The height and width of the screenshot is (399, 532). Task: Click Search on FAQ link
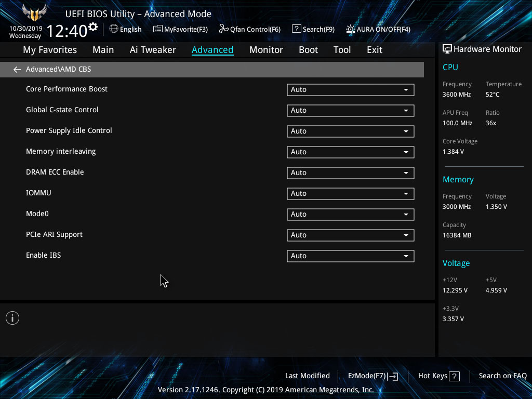[x=502, y=376]
